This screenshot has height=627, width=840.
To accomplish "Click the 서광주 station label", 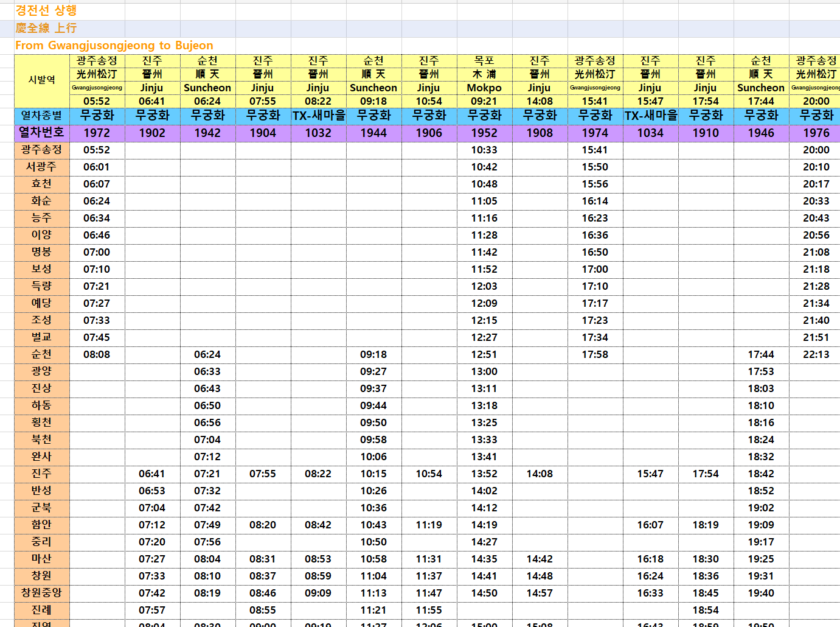I will (x=42, y=167).
